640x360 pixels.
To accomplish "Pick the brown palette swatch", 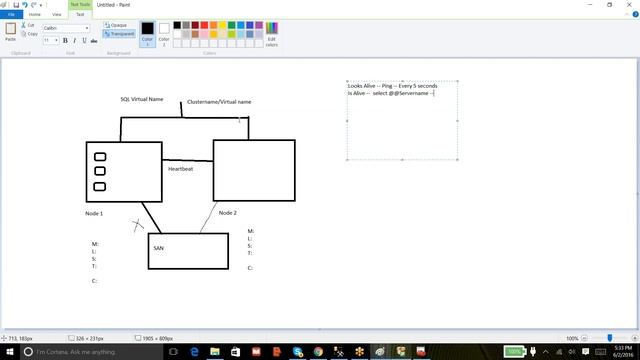I will point(195,34).
